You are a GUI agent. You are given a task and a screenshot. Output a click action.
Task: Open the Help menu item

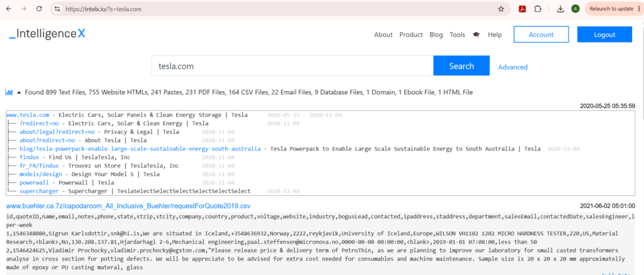495,35
